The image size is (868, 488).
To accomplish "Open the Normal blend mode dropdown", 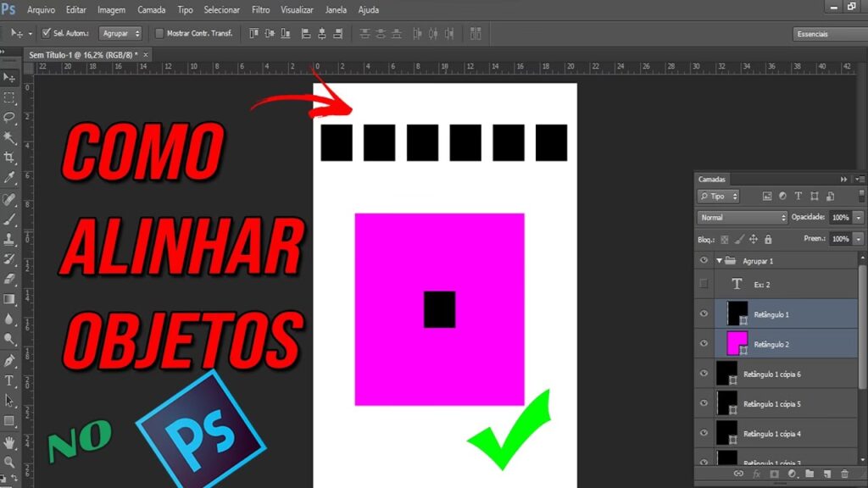I will [742, 218].
